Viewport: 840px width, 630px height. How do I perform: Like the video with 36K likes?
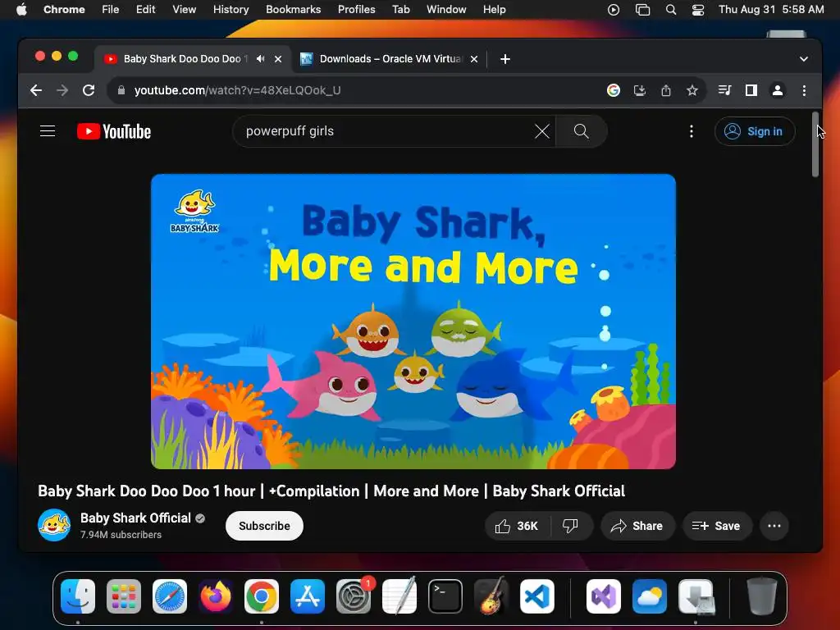click(517, 526)
